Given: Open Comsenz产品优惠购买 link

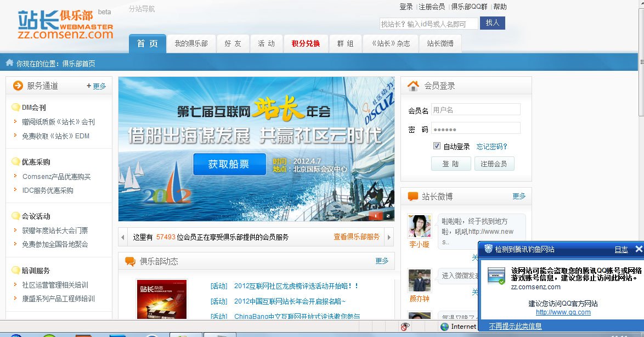Looking at the screenshot, I should 57,177.
